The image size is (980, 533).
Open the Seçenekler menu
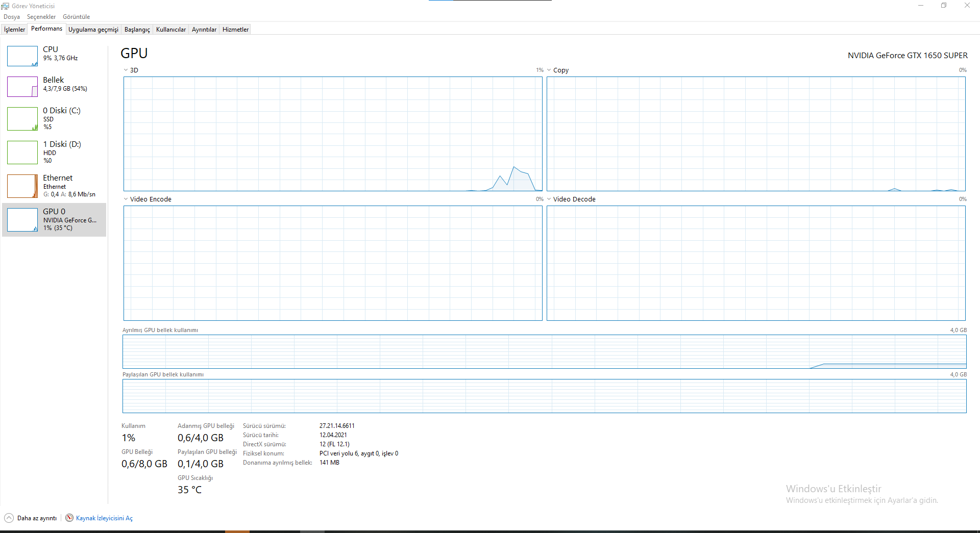[41, 17]
